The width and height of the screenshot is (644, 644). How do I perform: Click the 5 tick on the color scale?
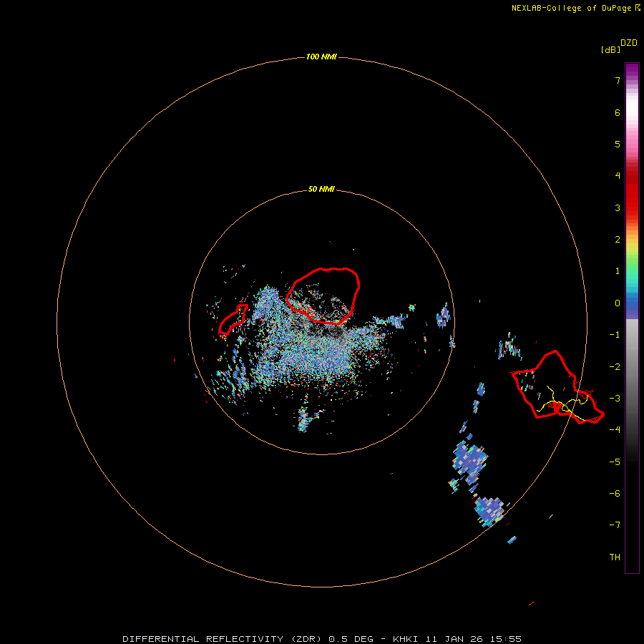618,144
